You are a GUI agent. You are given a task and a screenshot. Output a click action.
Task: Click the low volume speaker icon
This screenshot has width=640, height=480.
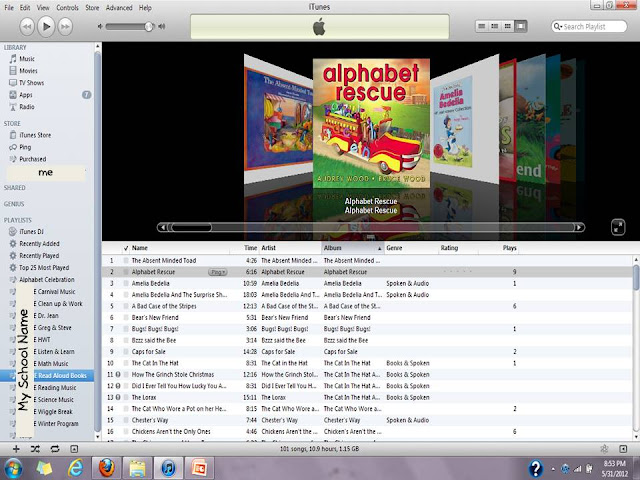(100, 27)
